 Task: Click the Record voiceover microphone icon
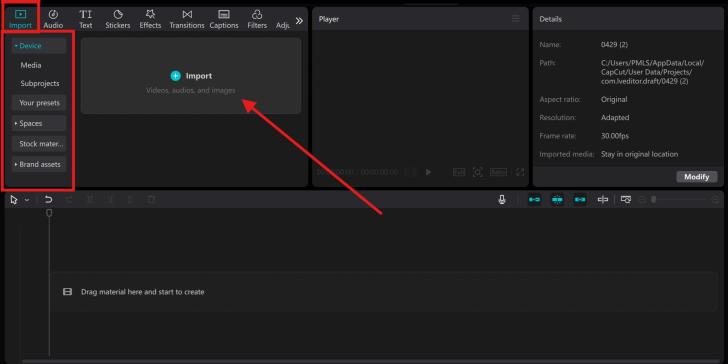click(x=501, y=200)
